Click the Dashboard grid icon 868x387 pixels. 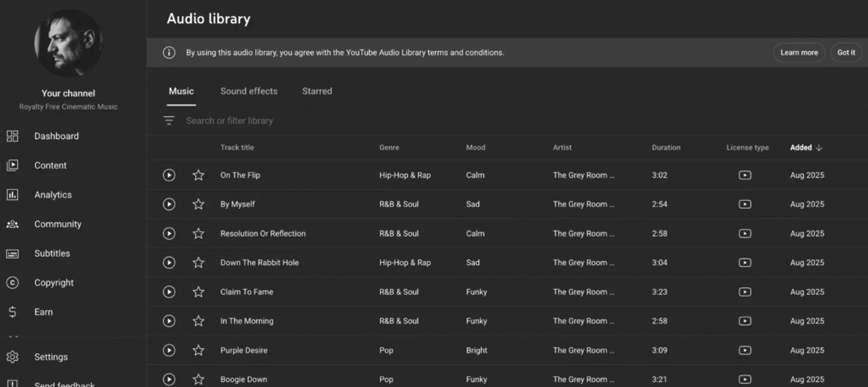12,136
